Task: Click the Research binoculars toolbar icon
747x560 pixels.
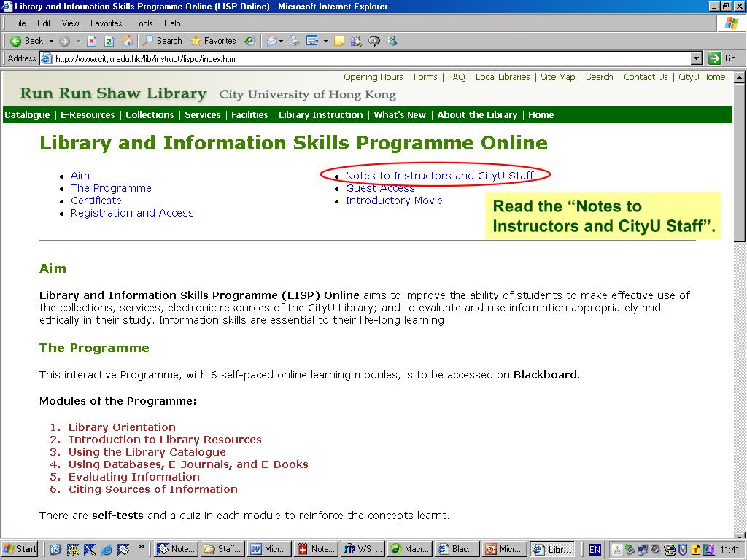Action: [x=356, y=42]
